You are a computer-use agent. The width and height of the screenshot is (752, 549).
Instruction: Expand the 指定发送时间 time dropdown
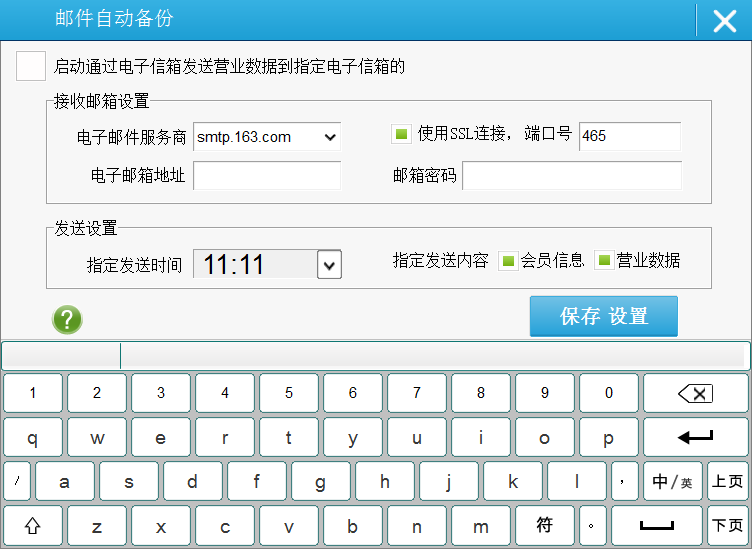pyautogui.click(x=329, y=265)
